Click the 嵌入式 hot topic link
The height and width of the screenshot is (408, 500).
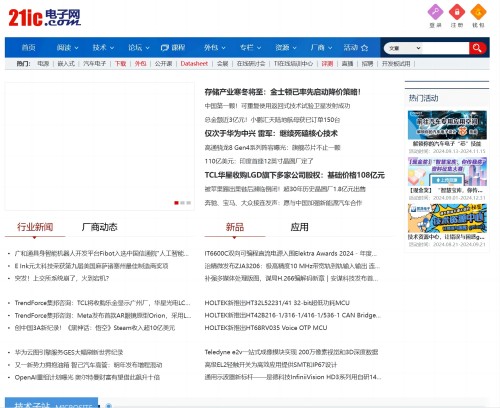pyautogui.click(x=66, y=63)
